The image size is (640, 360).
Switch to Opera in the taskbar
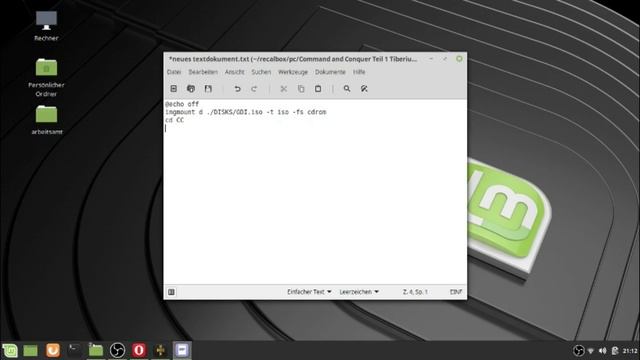click(139, 350)
